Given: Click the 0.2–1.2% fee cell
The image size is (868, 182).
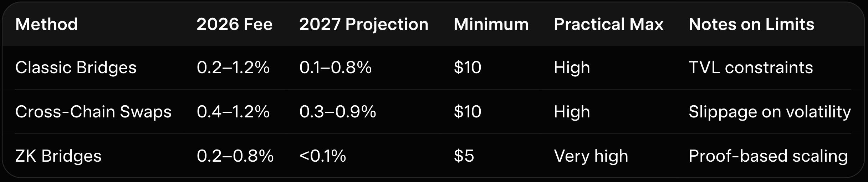Looking at the screenshot, I should 233,67.
